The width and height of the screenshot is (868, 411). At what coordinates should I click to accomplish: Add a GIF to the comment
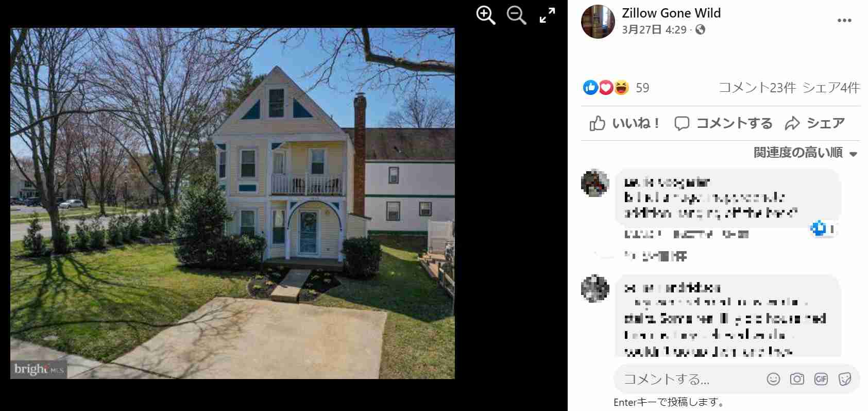tap(821, 379)
